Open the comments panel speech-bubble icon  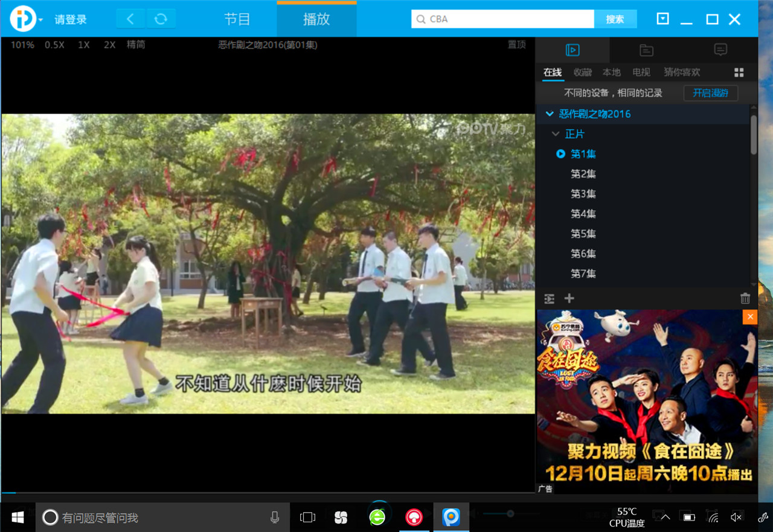pyautogui.click(x=720, y=50)
